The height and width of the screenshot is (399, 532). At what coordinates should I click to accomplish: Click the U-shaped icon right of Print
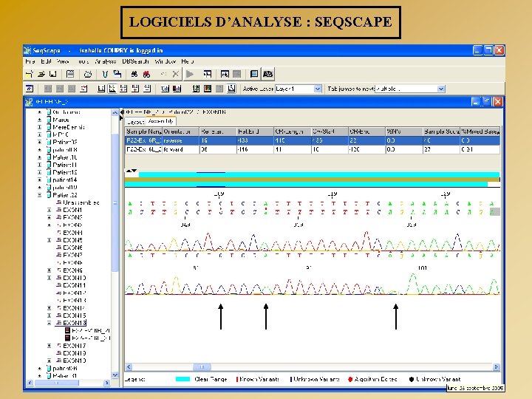click(105, 74)
